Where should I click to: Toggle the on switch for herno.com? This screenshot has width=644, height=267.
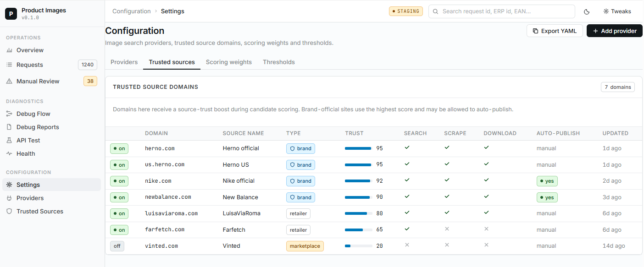click(x=119, y=148)
